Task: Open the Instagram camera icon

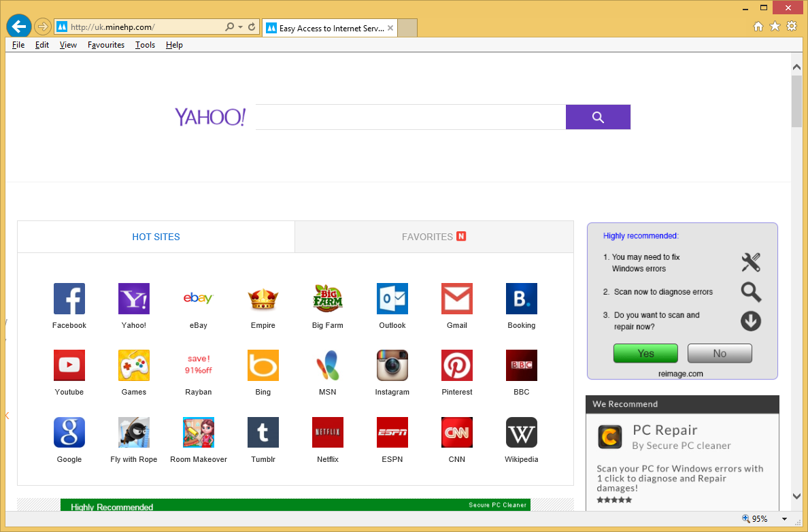Action: tap(392, 365)
